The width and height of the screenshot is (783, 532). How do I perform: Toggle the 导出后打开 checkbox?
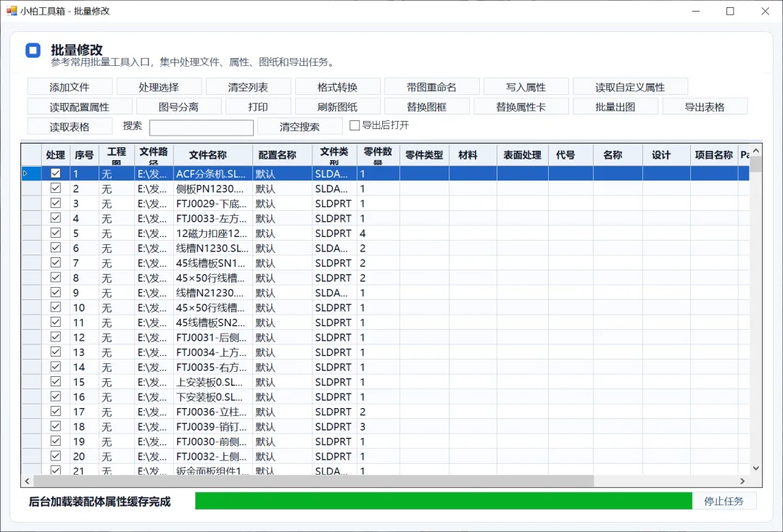pyautogui.click(x=355, y=125)
